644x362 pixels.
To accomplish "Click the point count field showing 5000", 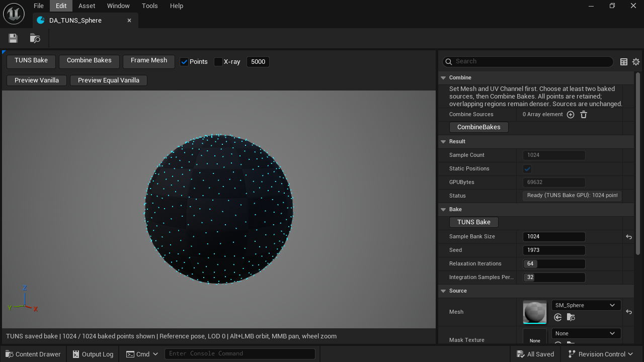I will (x=258, y=62).
